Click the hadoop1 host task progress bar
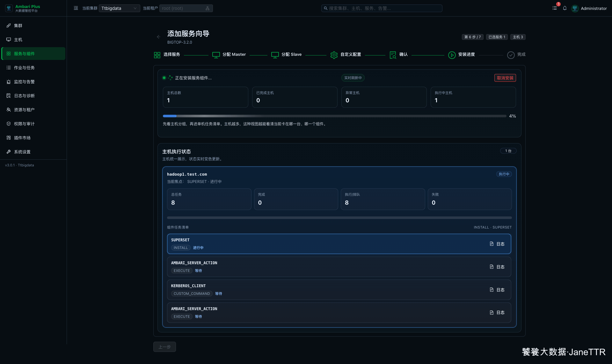The width and height of the screenshot is (612, 364). point(339,218)
